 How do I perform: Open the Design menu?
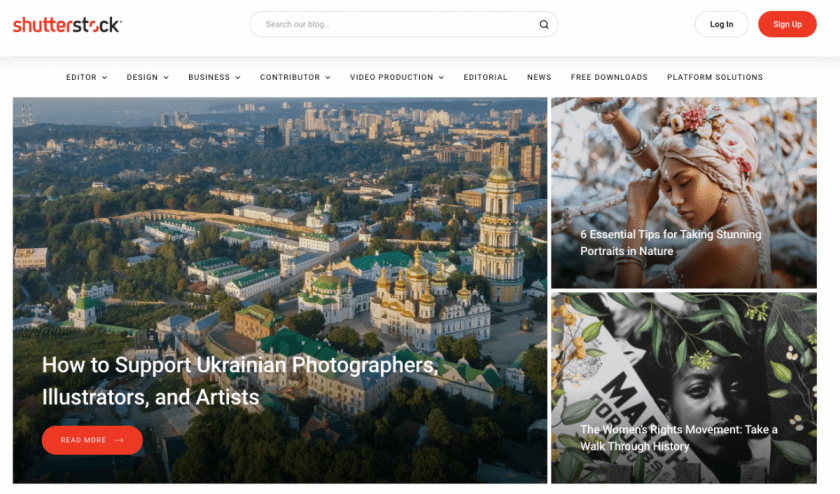click(x=142, y=77)
